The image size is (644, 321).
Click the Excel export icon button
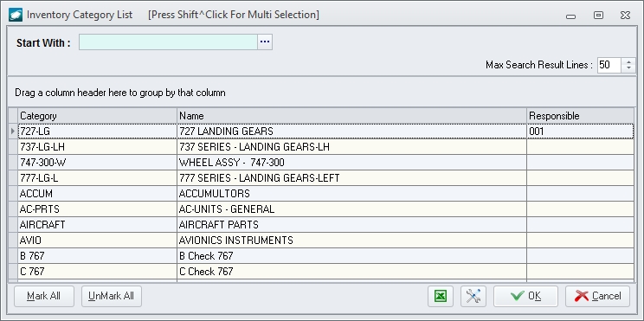click(x=441, y=296)
